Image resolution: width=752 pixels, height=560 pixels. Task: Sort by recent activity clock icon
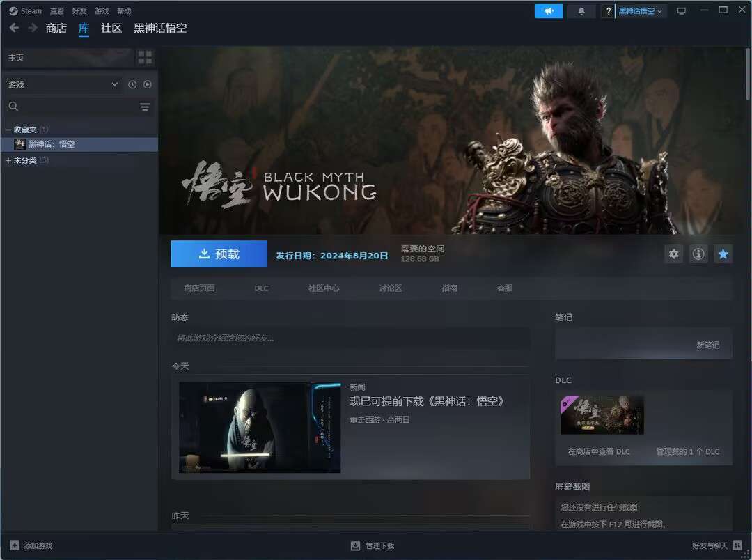coord(132,84)
